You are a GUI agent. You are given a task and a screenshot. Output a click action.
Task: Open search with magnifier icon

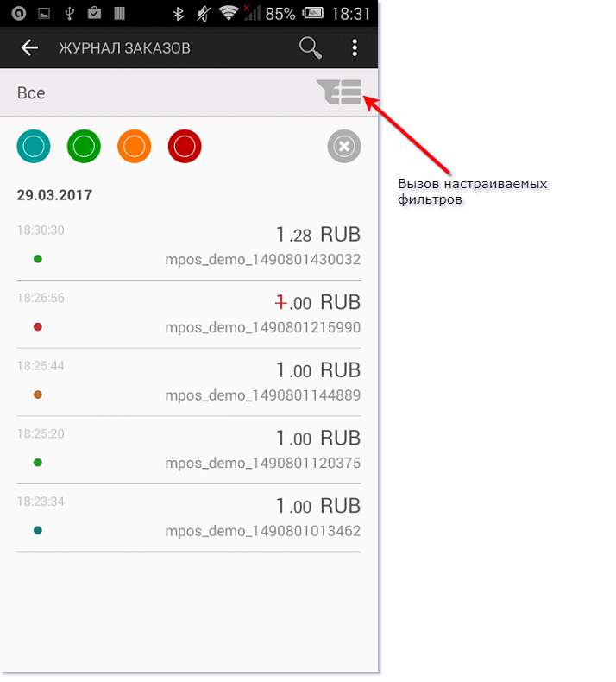(310, 48)
